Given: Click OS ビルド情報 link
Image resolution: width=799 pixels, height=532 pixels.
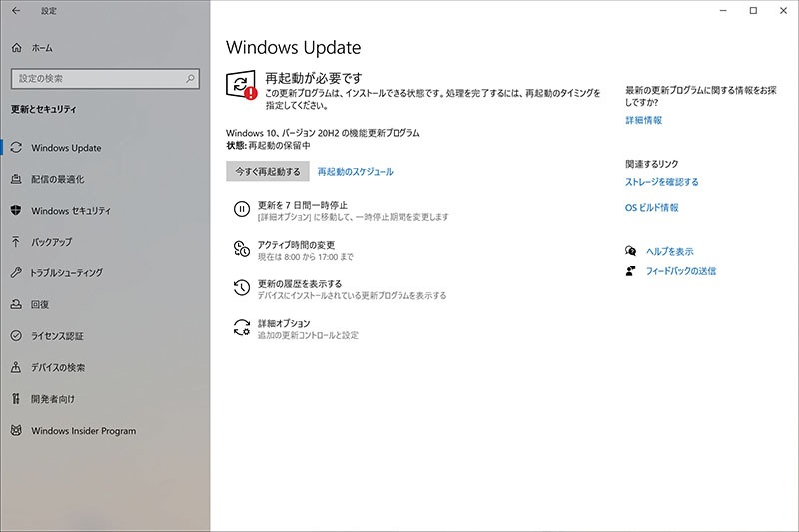Looking at the screenshot, I should click(x=652, y=208).
